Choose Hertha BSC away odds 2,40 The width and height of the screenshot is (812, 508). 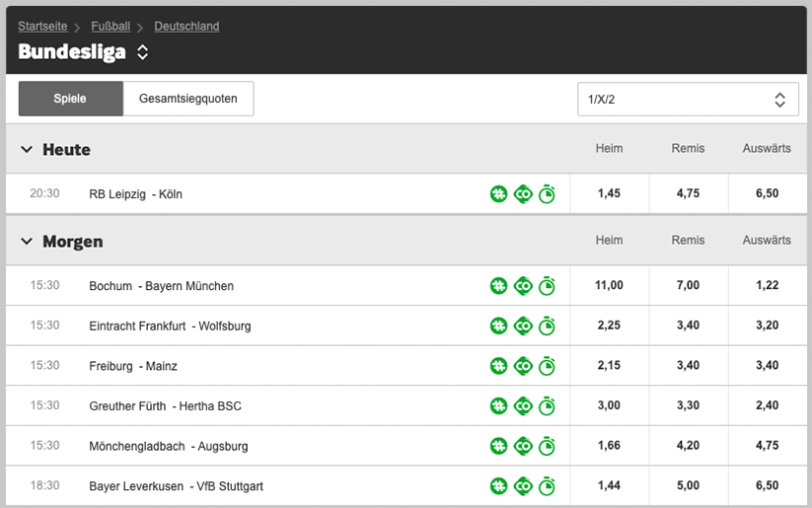click(768, 405)
